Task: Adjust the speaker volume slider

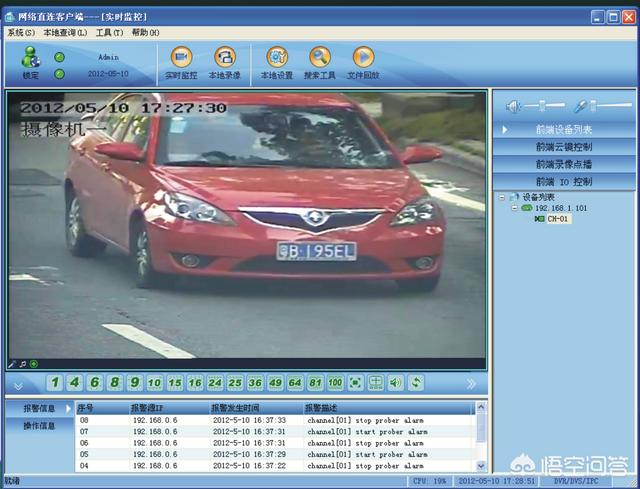Action: click(x=540, y=105)
